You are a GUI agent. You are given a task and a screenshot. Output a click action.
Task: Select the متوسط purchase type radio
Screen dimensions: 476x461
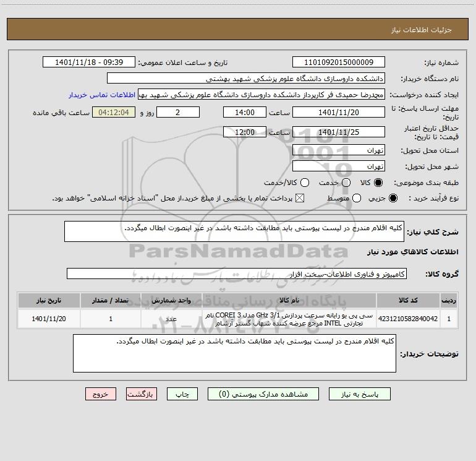(x=357, y=198)
